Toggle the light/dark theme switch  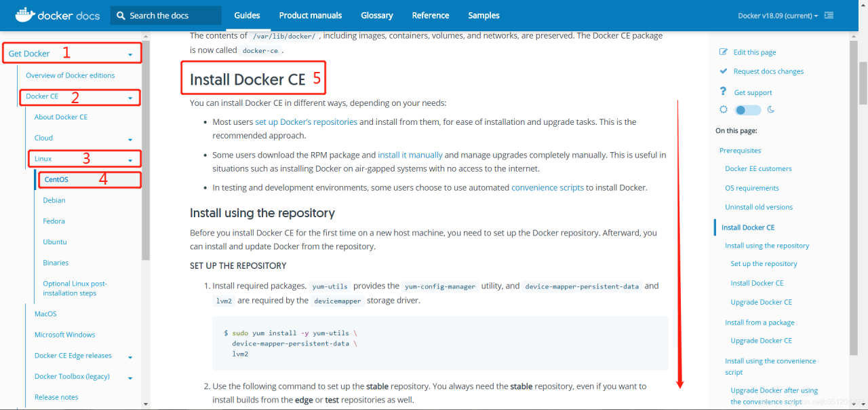pos(747,109)
